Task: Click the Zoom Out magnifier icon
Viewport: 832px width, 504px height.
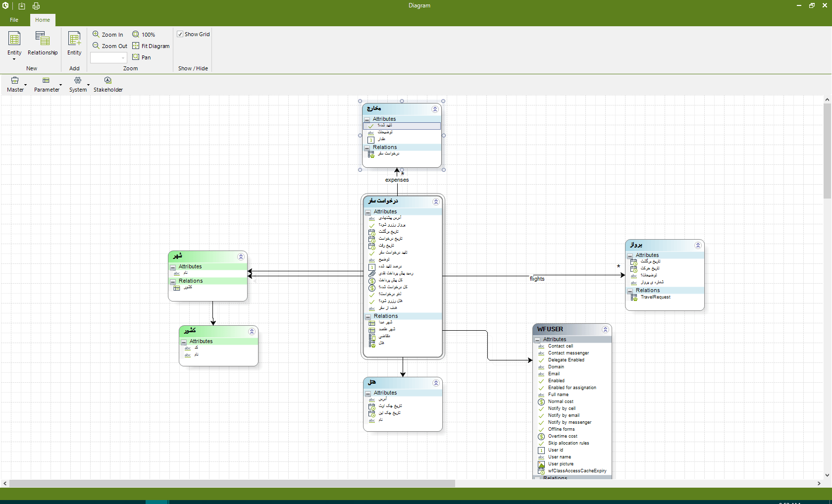Action: (x=96, y=46)
